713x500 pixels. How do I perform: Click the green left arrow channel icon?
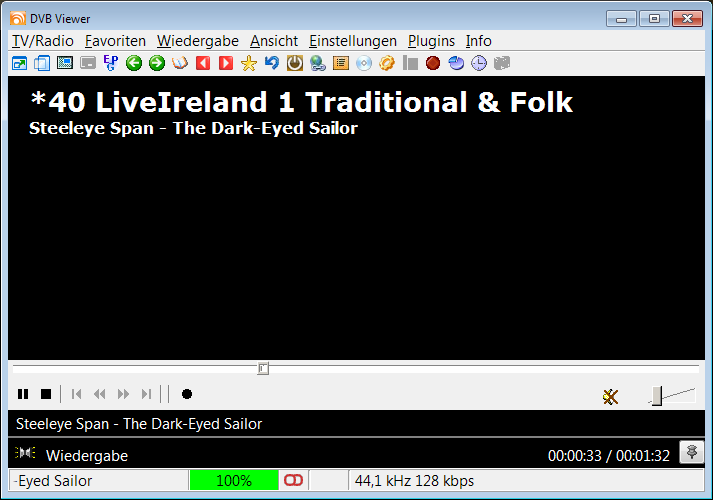pyautogui.click(x=134, y=63)
